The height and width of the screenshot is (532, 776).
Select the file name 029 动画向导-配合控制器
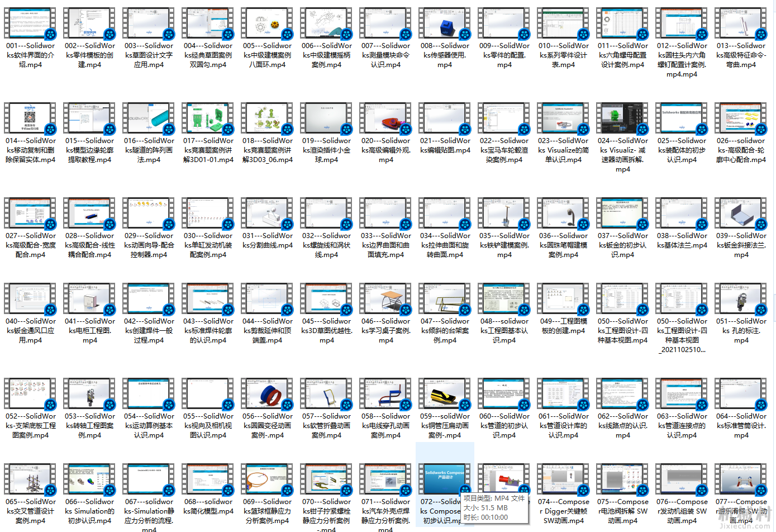[149, 245]
